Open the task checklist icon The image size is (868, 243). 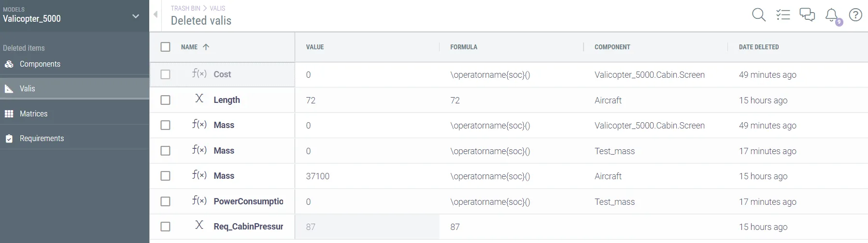click(783, 15)
